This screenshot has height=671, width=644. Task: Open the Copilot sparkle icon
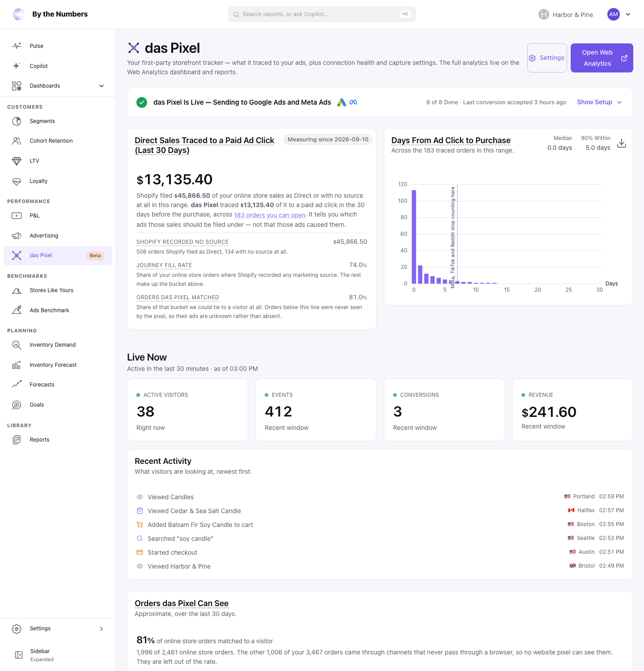[x=17, y=66]
